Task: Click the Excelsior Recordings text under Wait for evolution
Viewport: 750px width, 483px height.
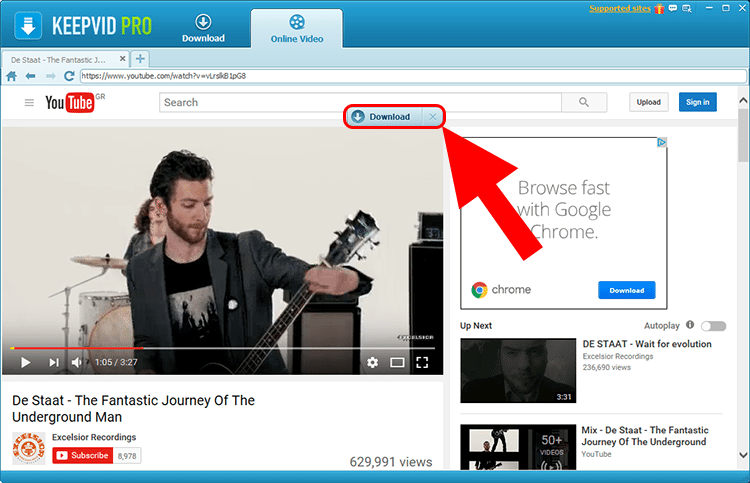Action: [x=618, y=356]
